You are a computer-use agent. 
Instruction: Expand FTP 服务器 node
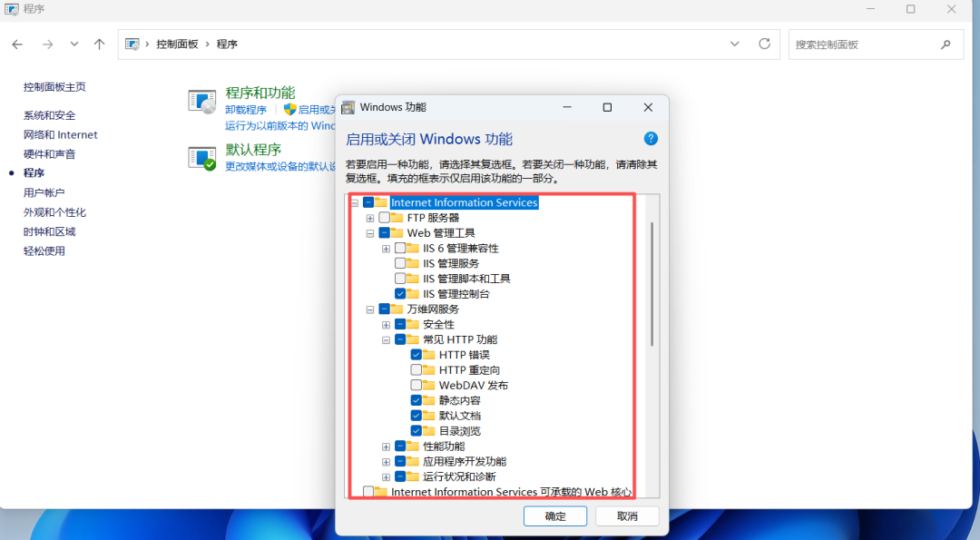(x=370, y=218)
